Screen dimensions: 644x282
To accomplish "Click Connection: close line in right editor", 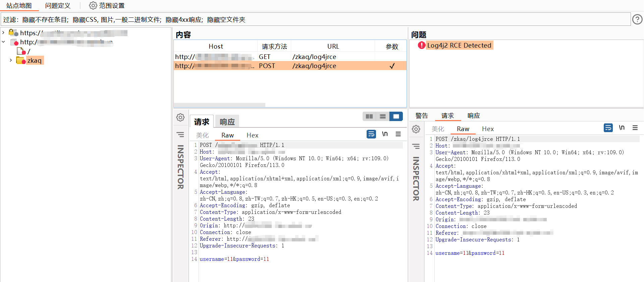I will [x=461, y=226].
